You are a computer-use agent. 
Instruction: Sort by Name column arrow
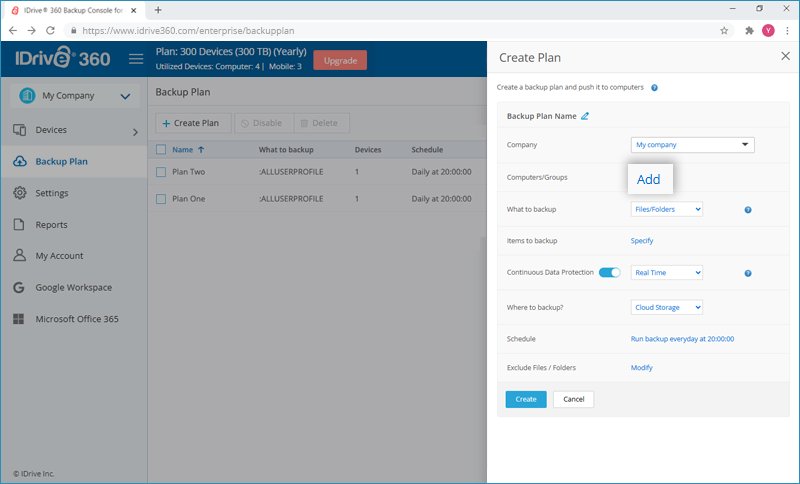tap(201, 149)
